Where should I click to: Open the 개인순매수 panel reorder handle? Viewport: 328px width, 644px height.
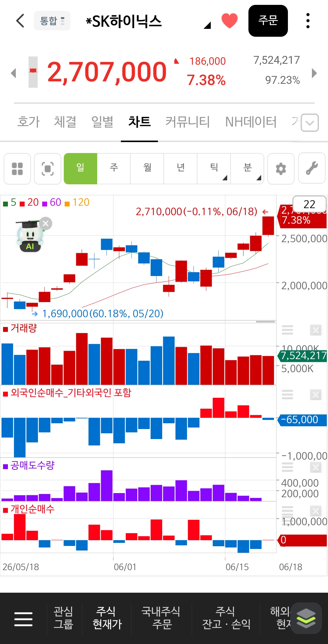click(287, 511)
